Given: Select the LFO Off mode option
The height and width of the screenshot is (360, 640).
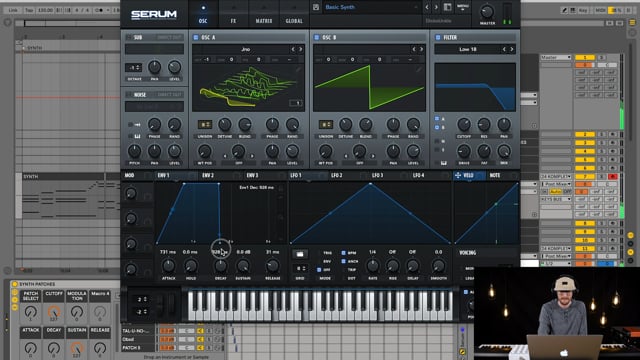Looking at the screenshot, I should [x=319, y=270].
